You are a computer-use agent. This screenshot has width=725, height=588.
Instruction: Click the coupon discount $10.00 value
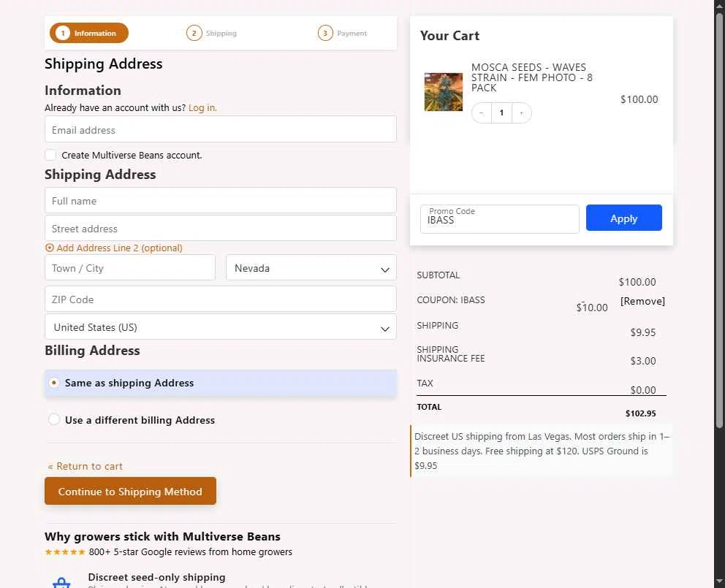pyautogui.click(x=592, y=308)
